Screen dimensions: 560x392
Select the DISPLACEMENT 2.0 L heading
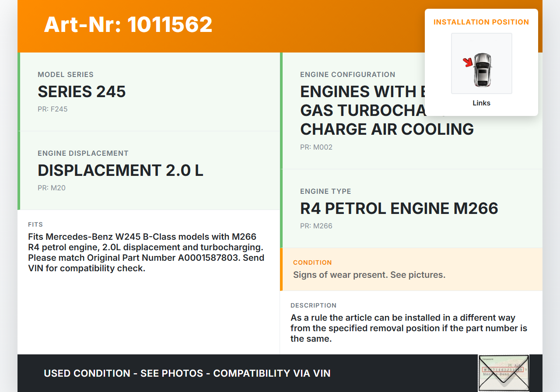click(x=120, y=170)
